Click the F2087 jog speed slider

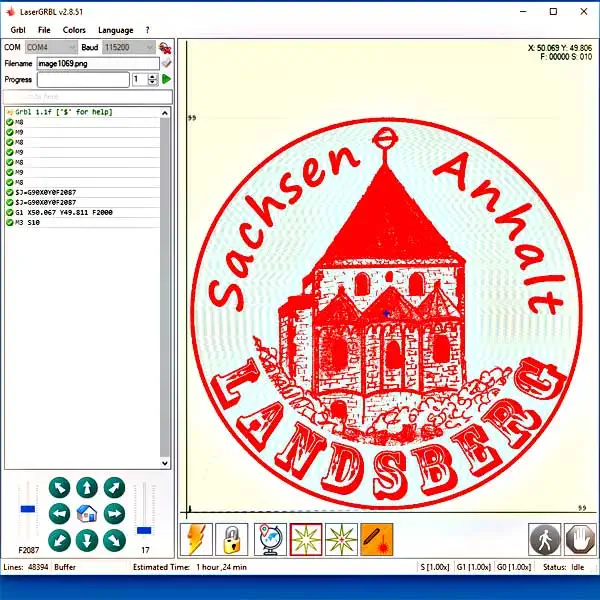pyautogui.click(x=28, y=510)
